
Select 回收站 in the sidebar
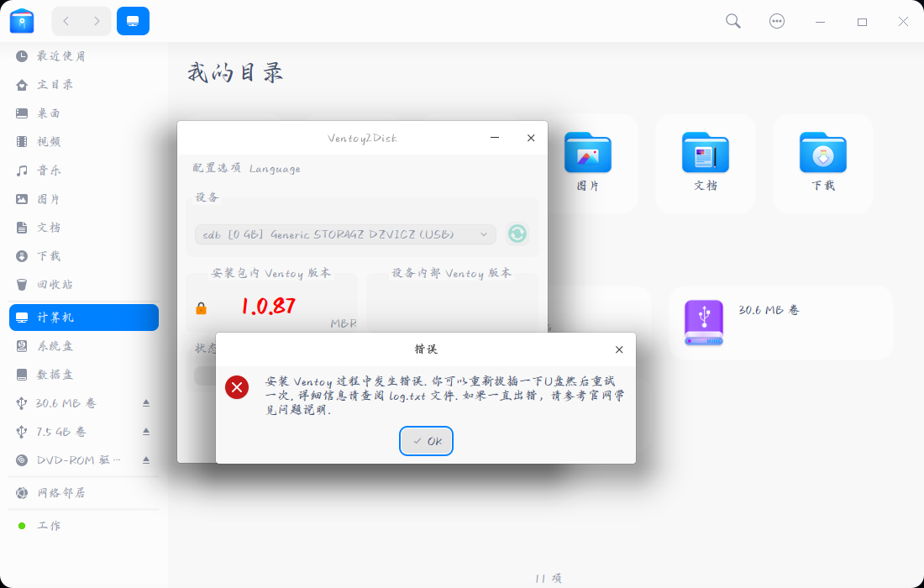[x=52, y=283]
